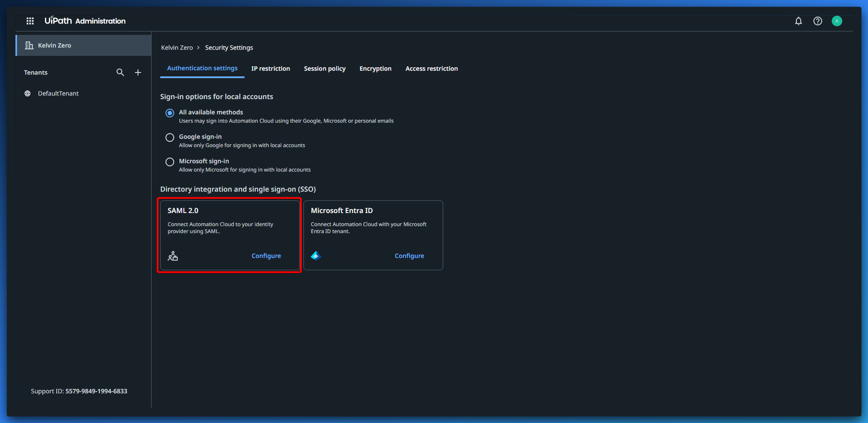Select Microsoft sign-in radio button
Viewport: 868px width, 423px height.
(170, 162)
